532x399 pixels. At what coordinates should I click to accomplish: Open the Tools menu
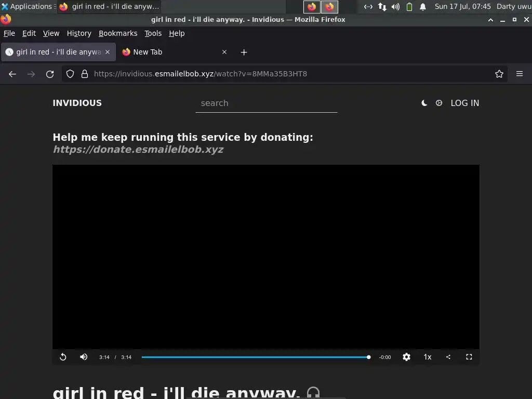153,33
